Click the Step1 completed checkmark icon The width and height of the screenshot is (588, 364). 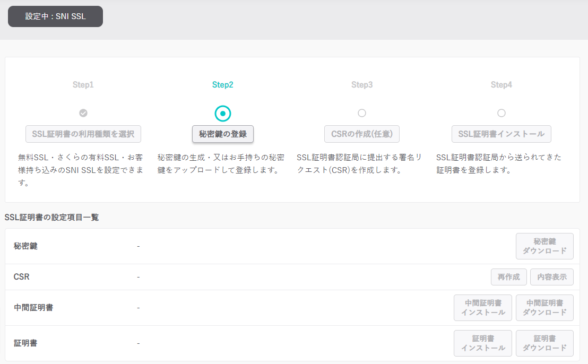tap(83, 113)
